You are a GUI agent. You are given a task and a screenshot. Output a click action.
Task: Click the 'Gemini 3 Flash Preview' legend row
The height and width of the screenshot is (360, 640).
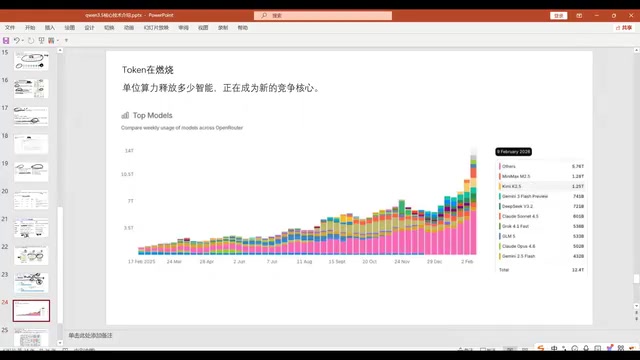[x=541, y=196]
